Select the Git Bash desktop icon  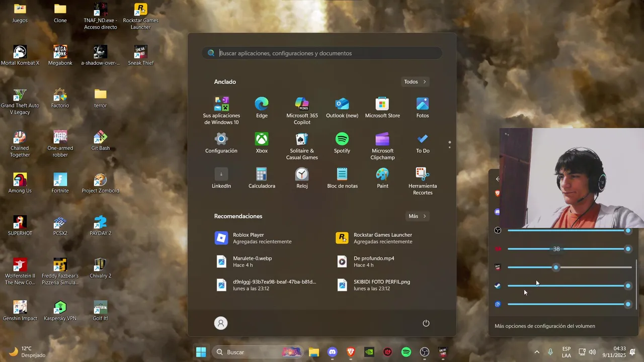pos(101,140)
